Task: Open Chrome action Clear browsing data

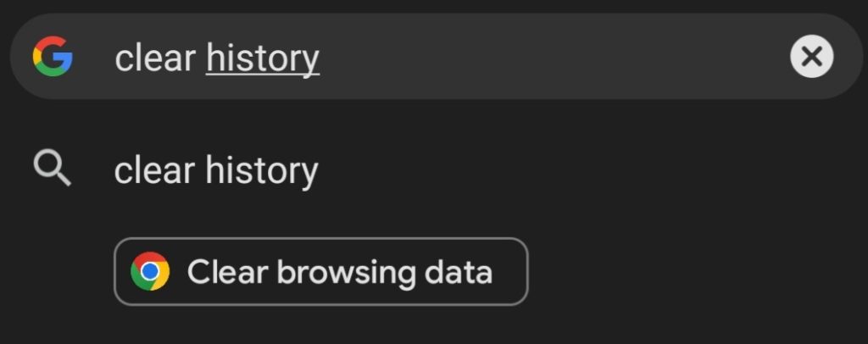Action: point(321,271)
